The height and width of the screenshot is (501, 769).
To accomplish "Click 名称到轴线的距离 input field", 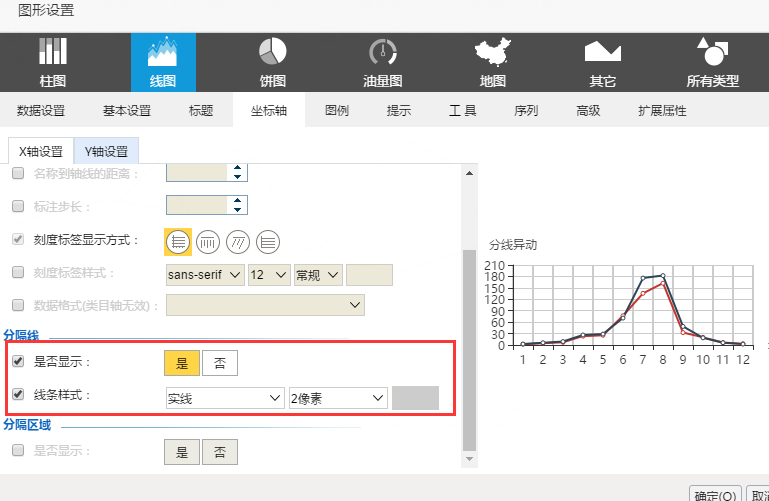I will tap(197, 173).
